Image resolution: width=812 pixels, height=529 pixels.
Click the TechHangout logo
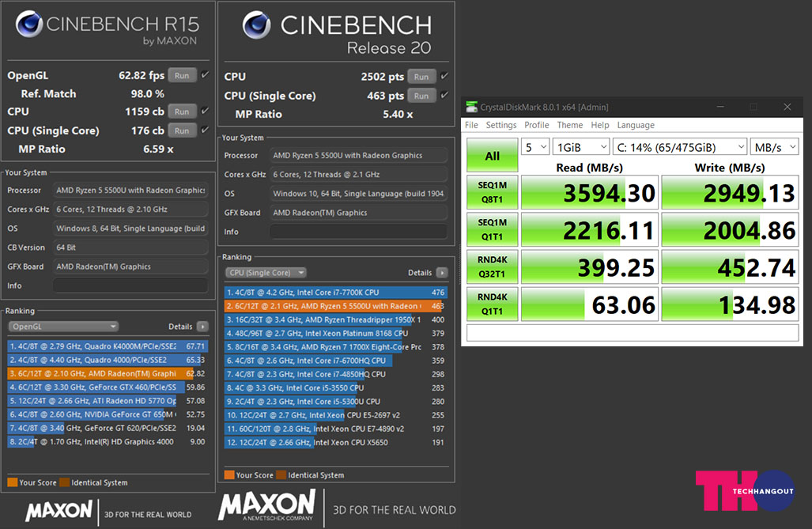click(745, 490)
